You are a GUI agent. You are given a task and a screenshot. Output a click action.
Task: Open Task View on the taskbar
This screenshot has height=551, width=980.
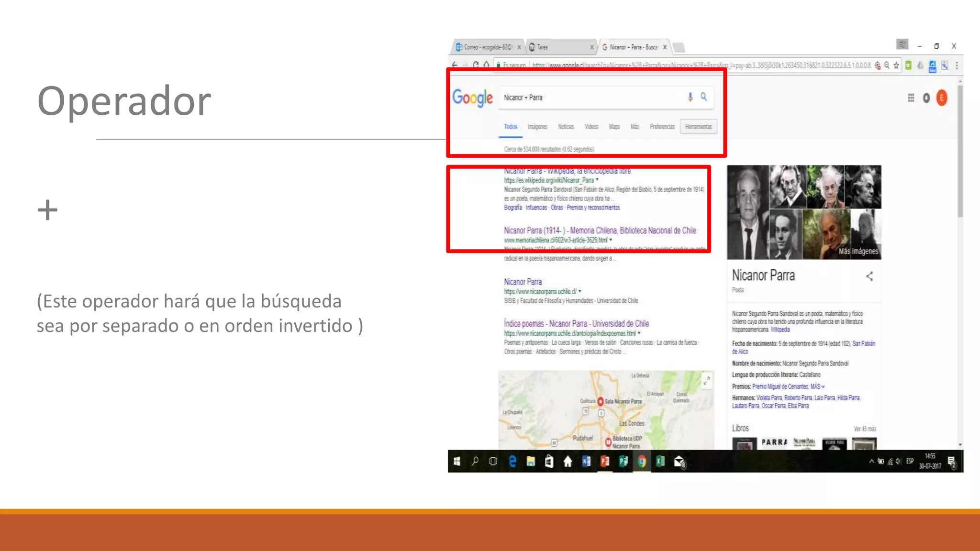click(x=493, y=462)
